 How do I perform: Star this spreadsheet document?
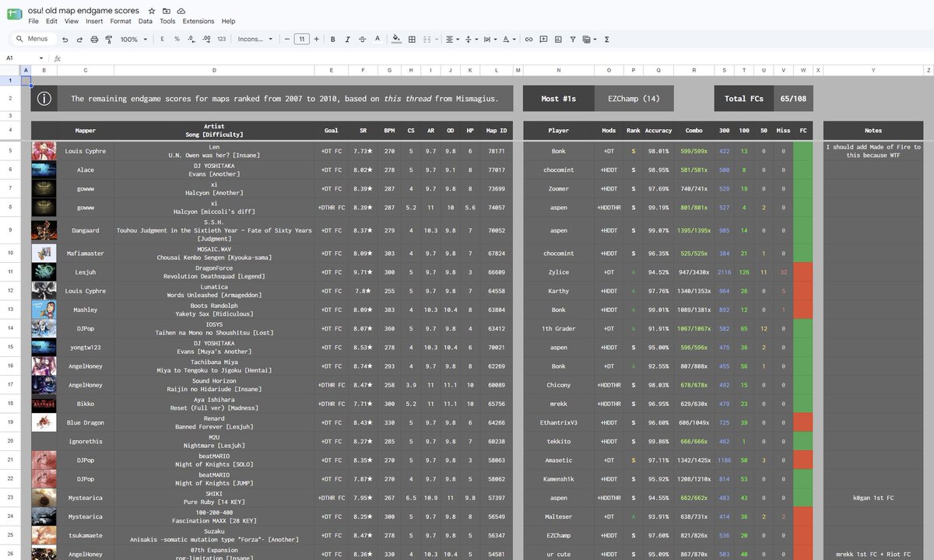[x=153, y=11]
